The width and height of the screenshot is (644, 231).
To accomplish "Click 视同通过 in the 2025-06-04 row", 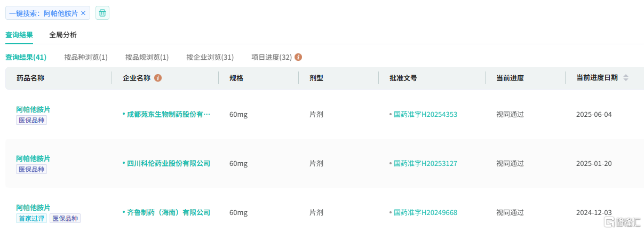I will click(510, 114).
